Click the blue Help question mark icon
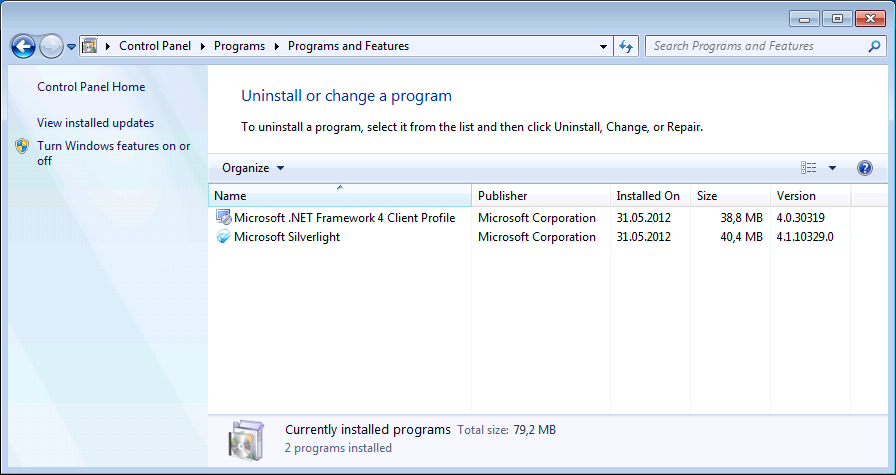The image size is (896, 475). click(x=865, y=168)
